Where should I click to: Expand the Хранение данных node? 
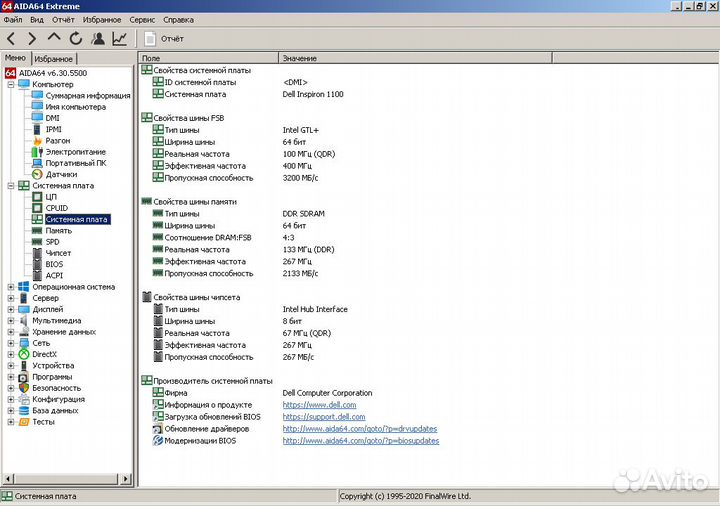pos(11,332)
